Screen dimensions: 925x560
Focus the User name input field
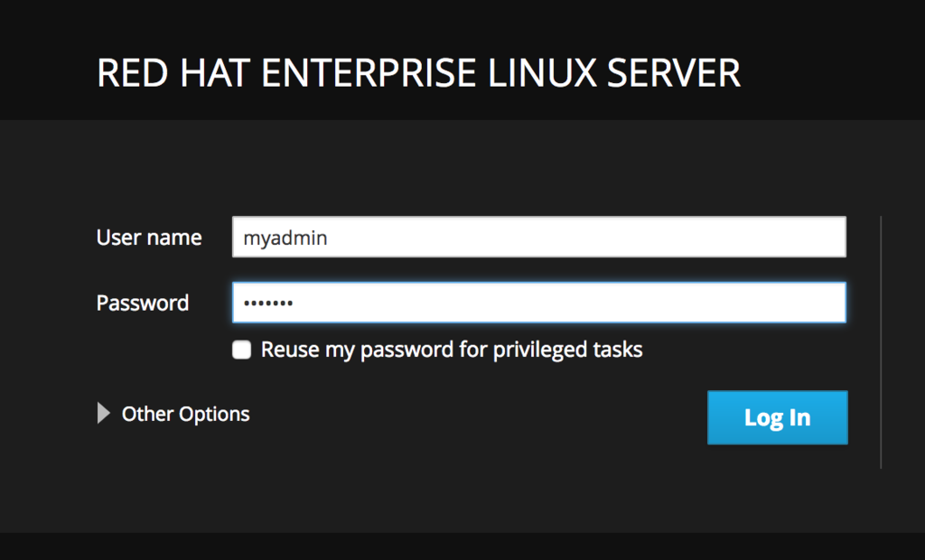coord(538,238)
